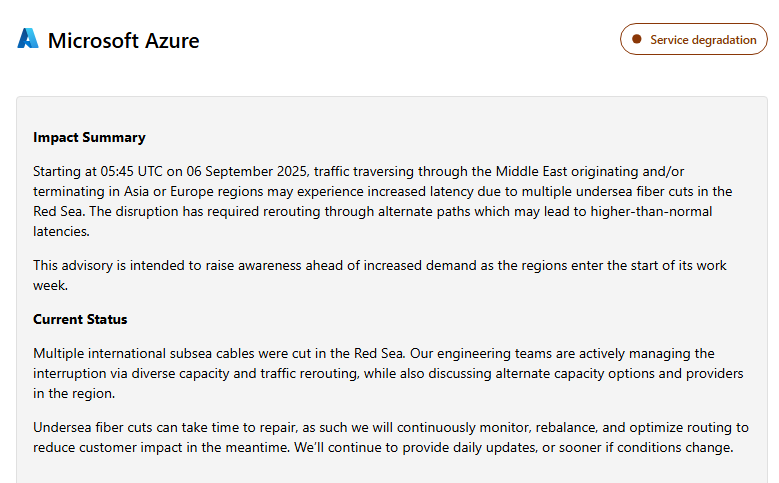Click the paragraph starting "Multiple international subsea cables"

380,373
